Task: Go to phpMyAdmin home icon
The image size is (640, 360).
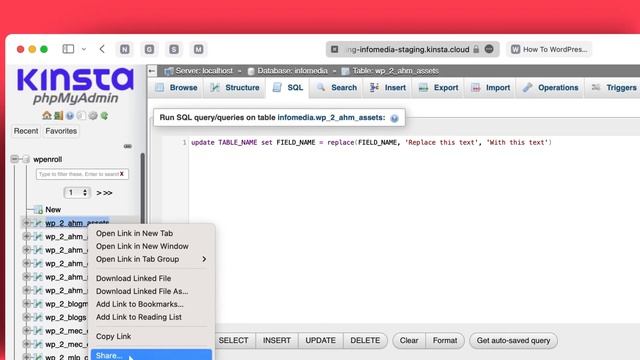Action: pos(47,116)
